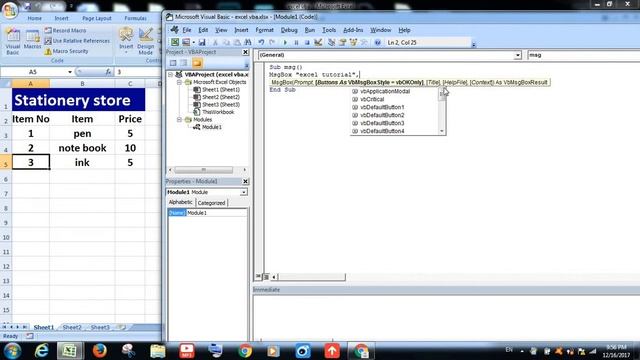Open the Debug menu

coord(289,30)
